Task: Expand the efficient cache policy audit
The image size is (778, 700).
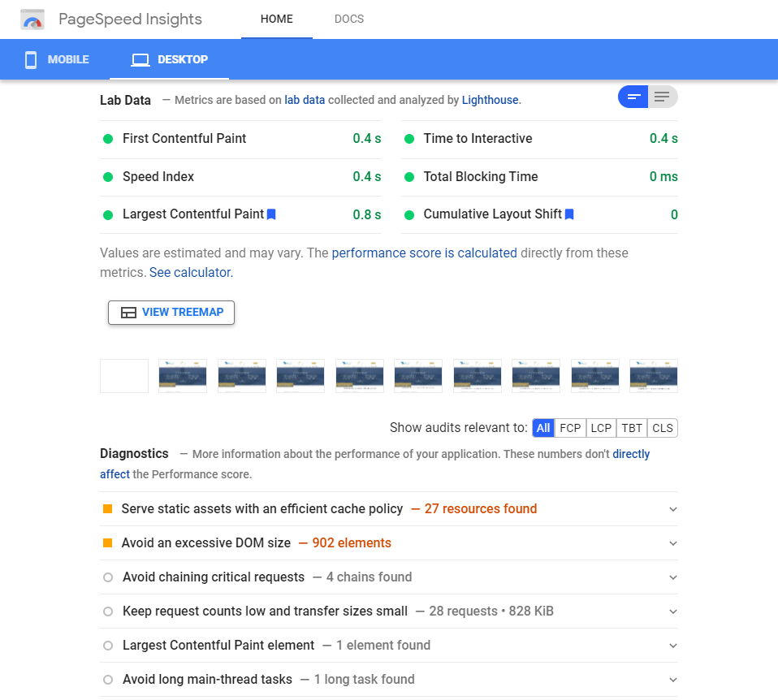Action: 672,509
